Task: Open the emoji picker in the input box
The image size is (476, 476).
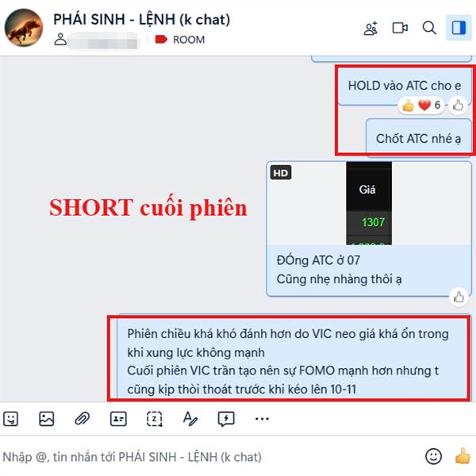Action: (433, 456)
